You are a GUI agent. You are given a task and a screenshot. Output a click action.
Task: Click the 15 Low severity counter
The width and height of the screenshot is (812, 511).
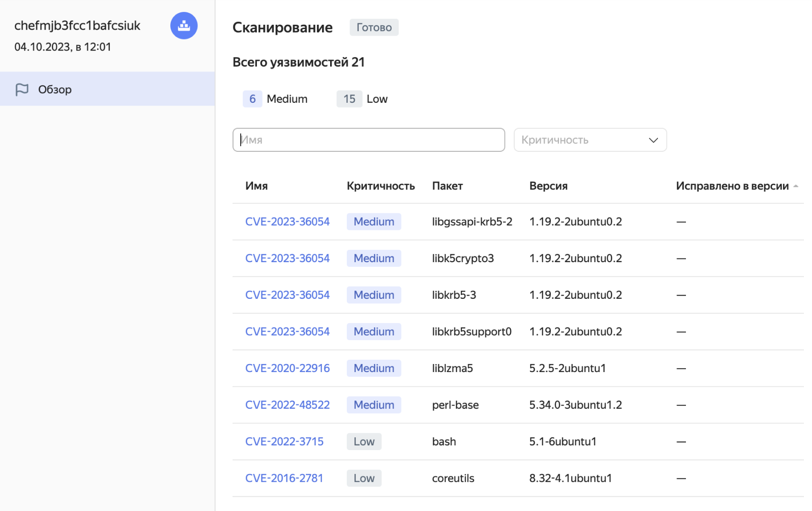pyautogui.click(x=362, y=99)
